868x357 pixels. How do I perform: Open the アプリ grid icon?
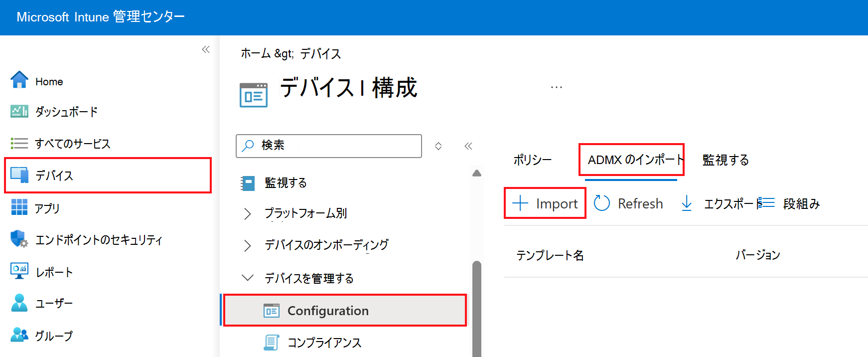click(19, 207)
